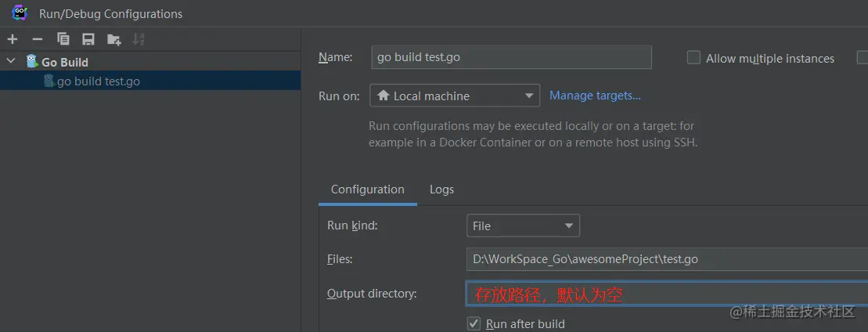
Task: Copy the selected configuration
Action: [x=63, y=39]
